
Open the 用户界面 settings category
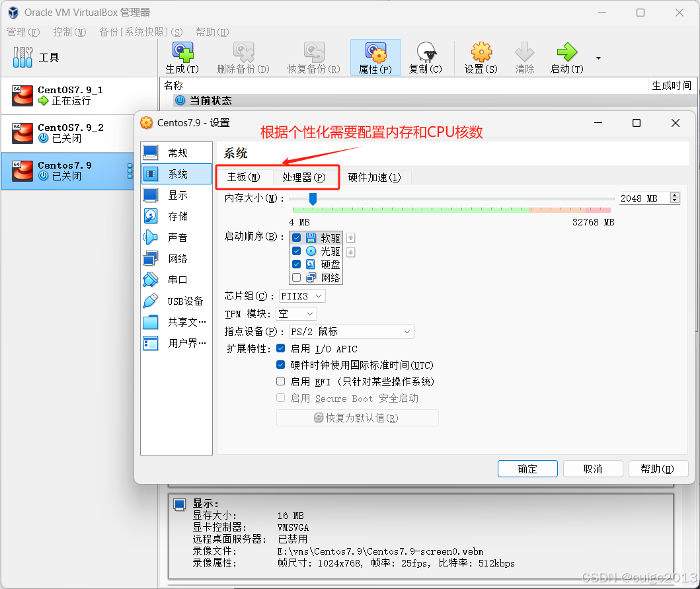(176, 343)
